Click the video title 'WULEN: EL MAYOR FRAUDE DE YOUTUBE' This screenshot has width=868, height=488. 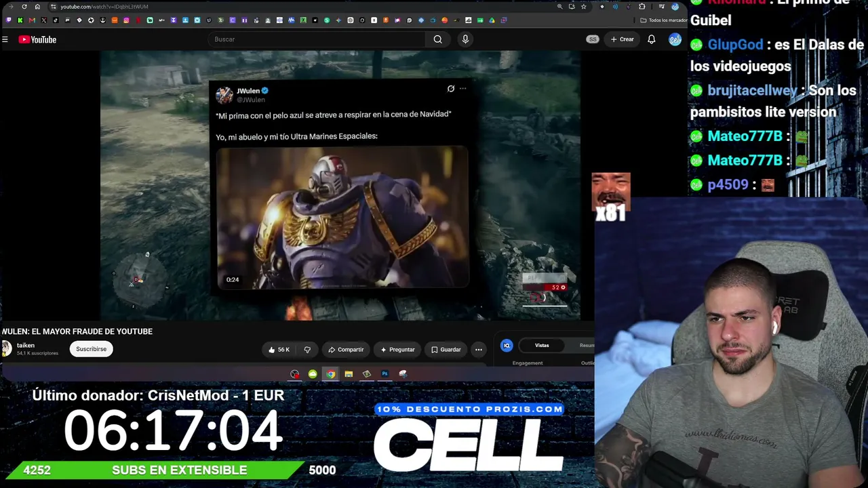pyautogui.click(x=77, y=331)
